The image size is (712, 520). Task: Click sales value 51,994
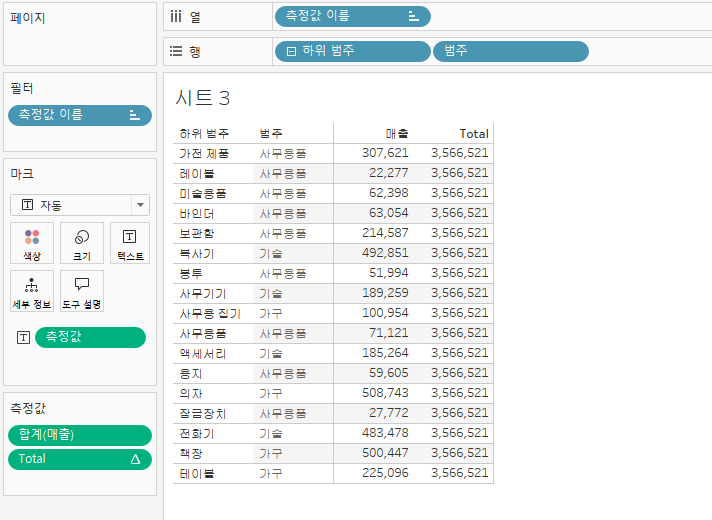389,272
